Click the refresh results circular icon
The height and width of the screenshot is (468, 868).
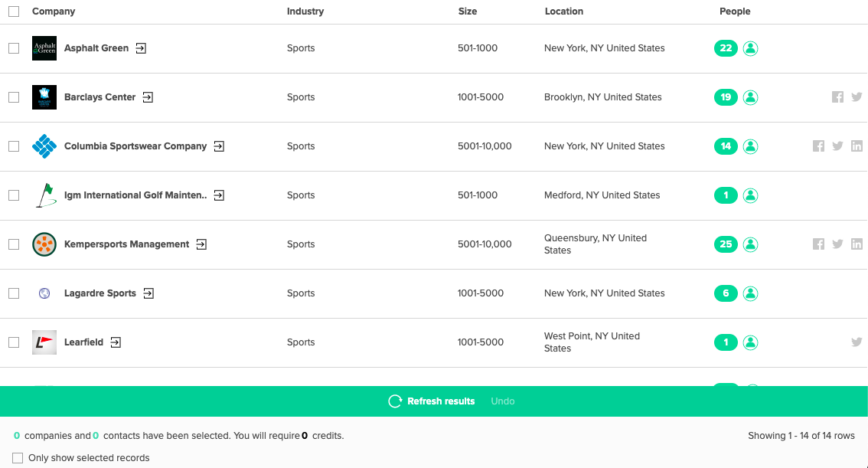pos(395,401)
